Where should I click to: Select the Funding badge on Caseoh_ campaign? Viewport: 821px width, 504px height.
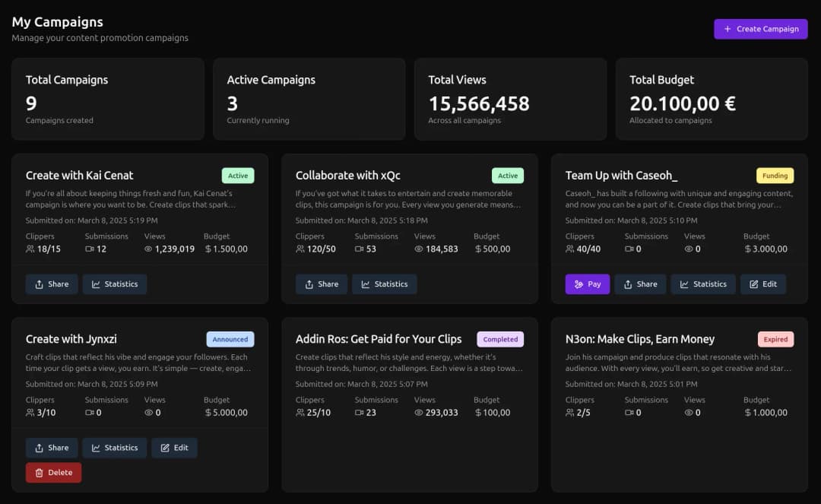pos(775,175)
